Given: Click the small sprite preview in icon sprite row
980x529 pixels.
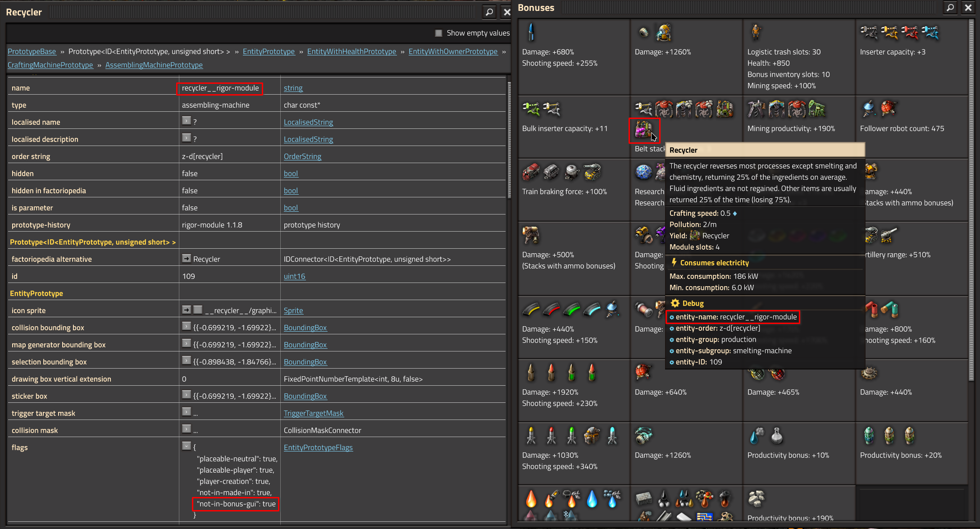Looking at the screenshot, I should click(198, 310).
